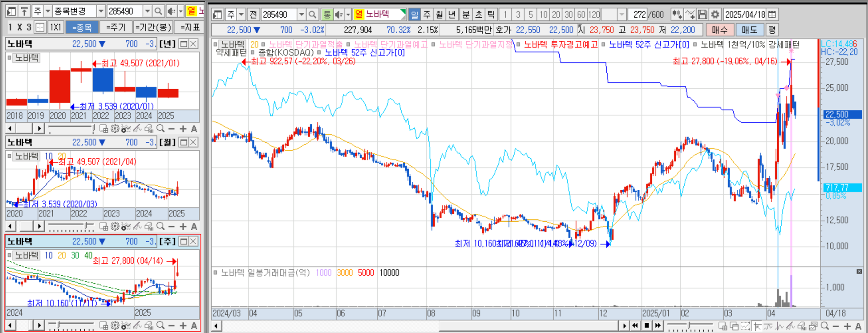Open the 주 dropdown arrow in main toolbar
This screenshot has height=333, width=868.
pyautogui.click(x=241, y=15)
